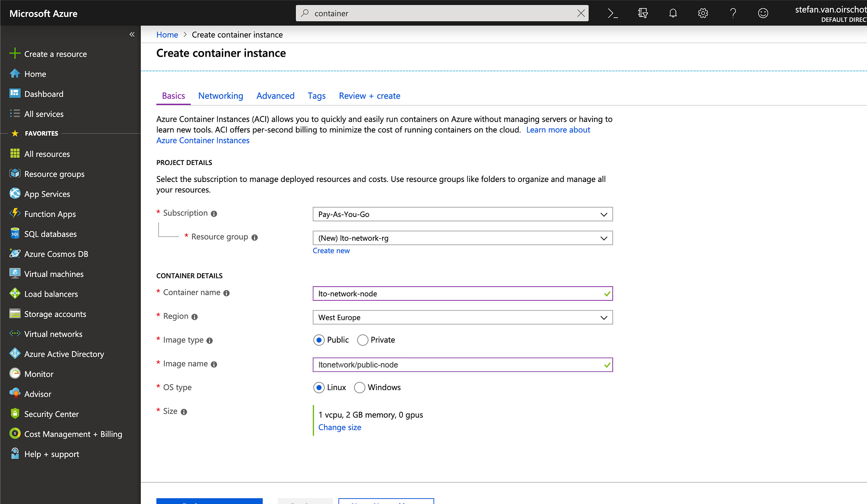Open the Subscription dropdown
Viewport: 867px width, 504px height.
tap(462, 214)
